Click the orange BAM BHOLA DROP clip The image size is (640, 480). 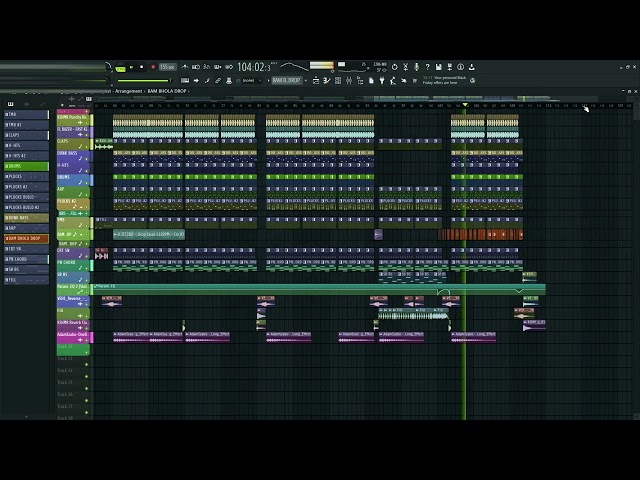(x=480, y=234)
